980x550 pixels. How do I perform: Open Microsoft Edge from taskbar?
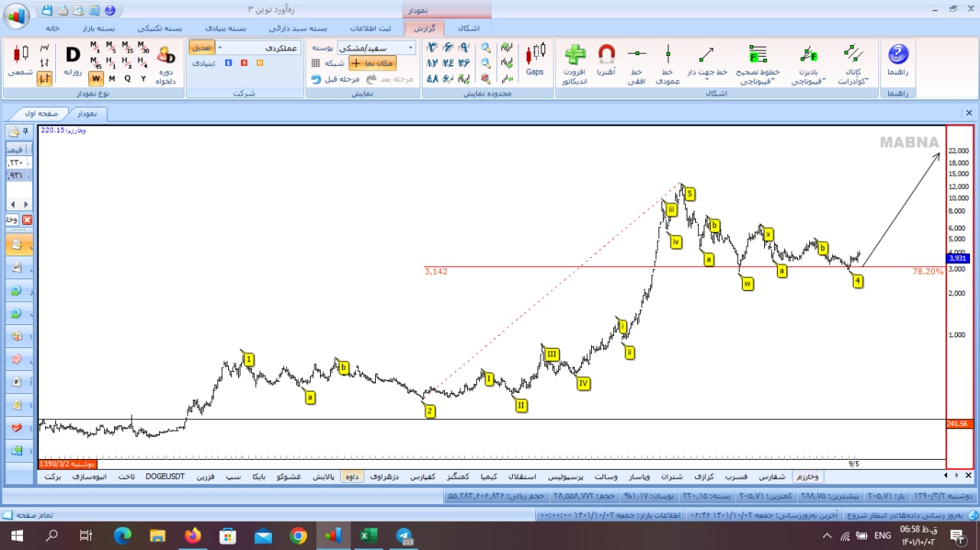point(122,536)
